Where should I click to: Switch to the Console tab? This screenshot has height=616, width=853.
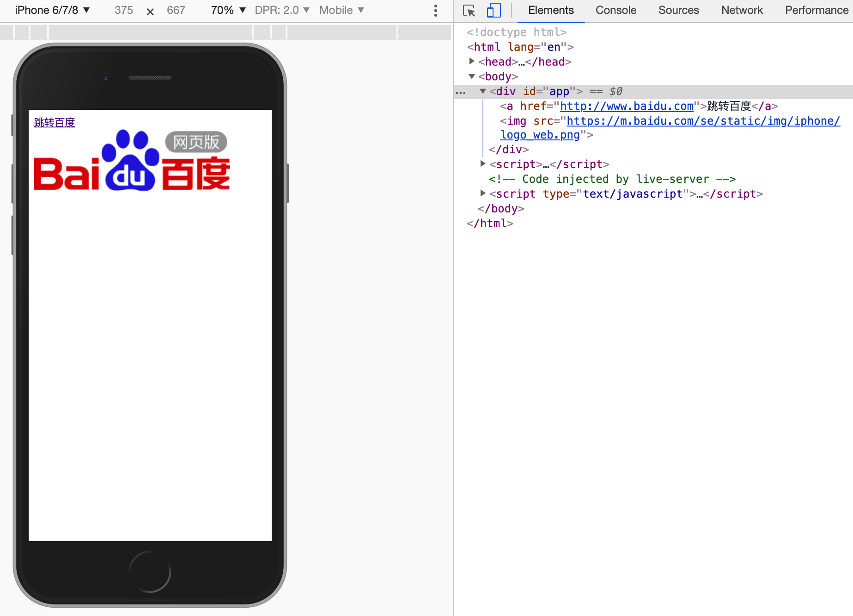(x=616, y=10)
